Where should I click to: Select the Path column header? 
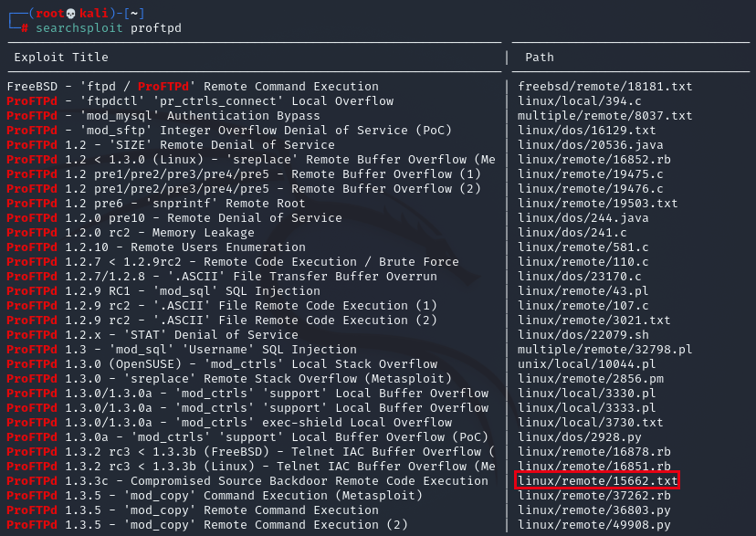tap(538, 57)
